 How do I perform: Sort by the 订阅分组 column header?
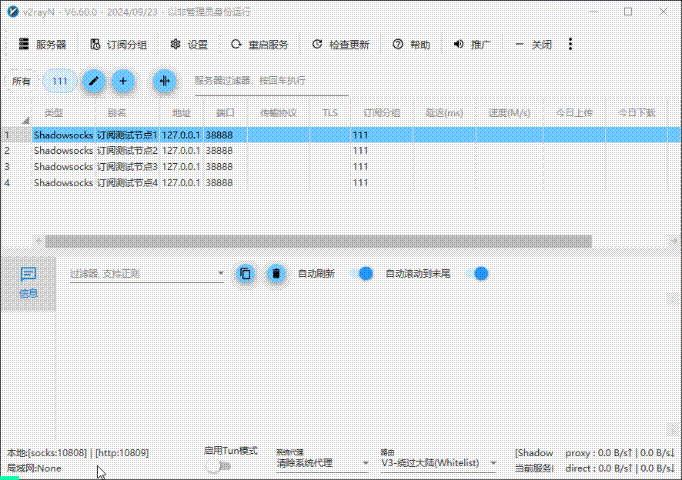click(x=381, y=113)
